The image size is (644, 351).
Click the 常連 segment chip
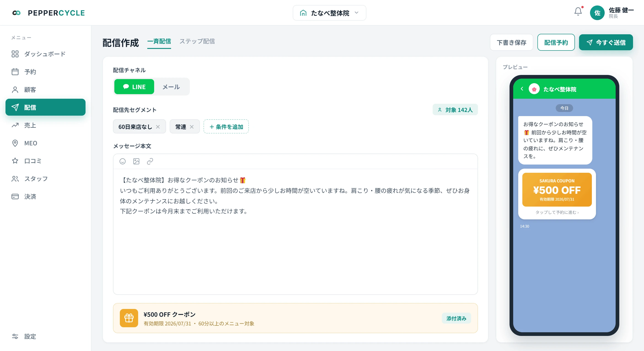tap(185, 127)
